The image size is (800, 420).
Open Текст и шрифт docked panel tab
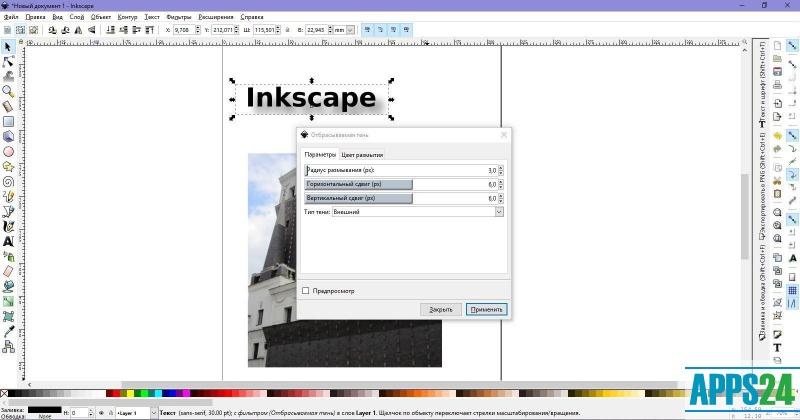[762, 85]
